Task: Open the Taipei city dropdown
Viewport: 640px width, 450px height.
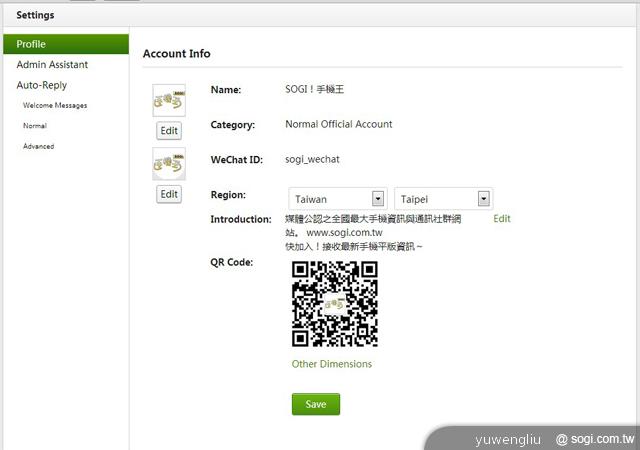Action: 444,199
